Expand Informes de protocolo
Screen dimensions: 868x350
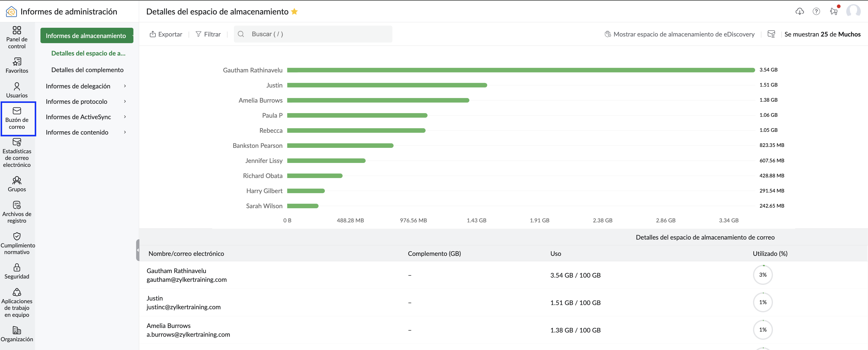(x=86, y=101)
